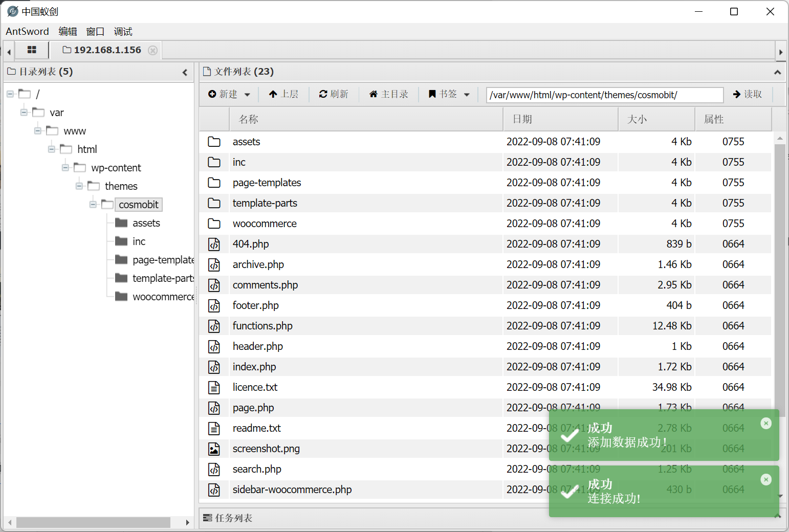Open the 编辑 menu

(68, 32)
